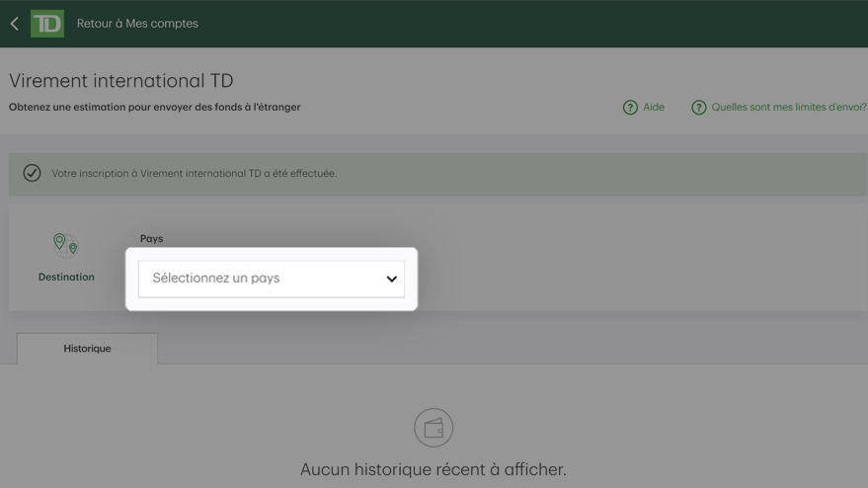
Task: Go to Retour à Mes comptes
Action: [x=137, y=24]
